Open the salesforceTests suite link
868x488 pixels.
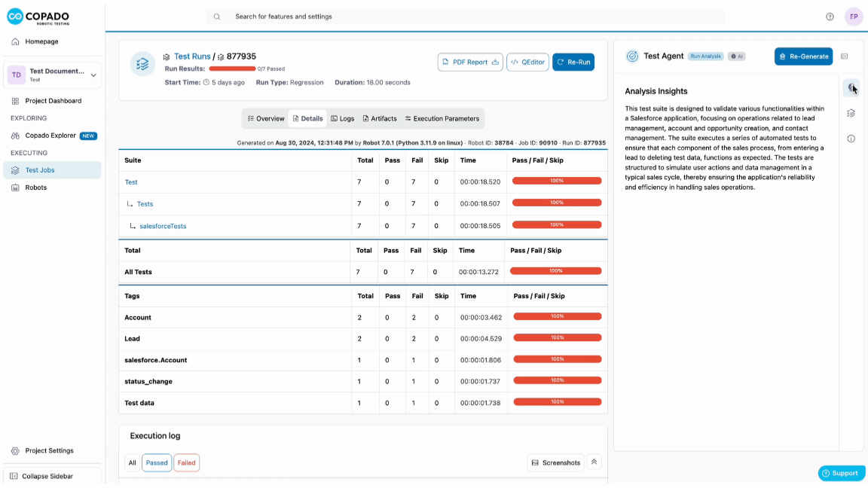(163, 226)
